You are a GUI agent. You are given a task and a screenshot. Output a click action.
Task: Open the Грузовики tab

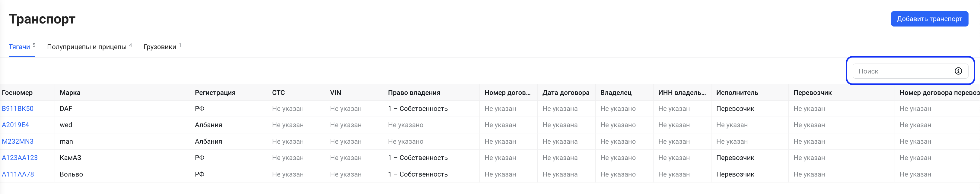click(162, 47)
